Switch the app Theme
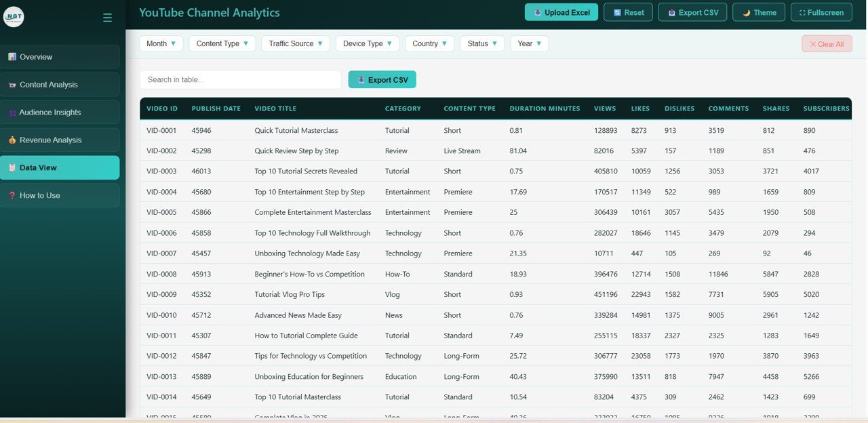 [759, 12]
